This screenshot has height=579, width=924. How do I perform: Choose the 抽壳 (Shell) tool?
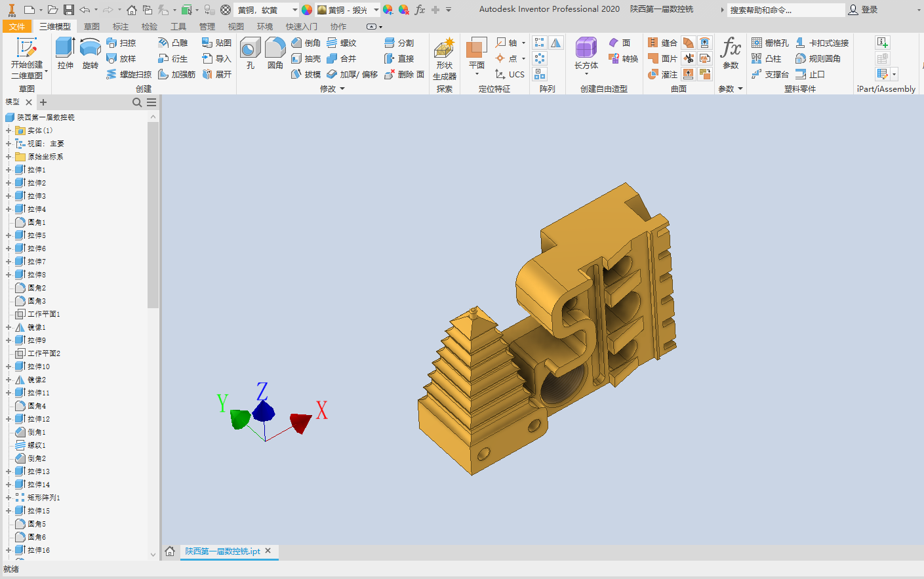tap(306, 58)
